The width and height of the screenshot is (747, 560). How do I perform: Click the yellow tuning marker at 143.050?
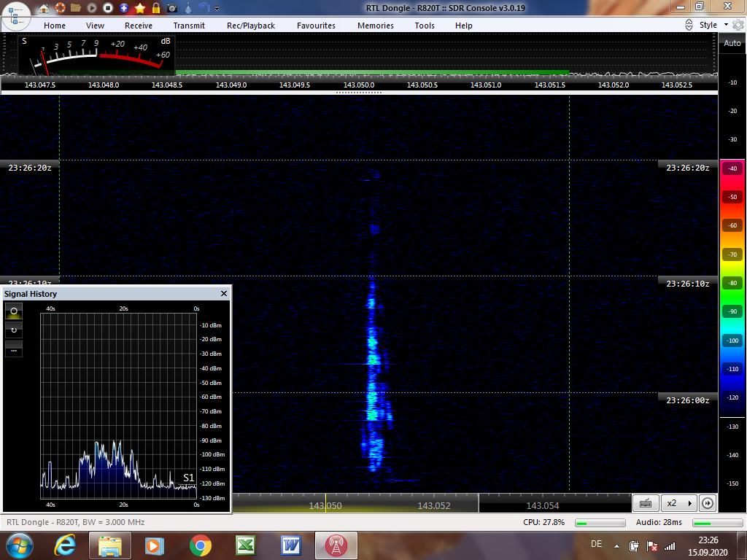[326, 503]
